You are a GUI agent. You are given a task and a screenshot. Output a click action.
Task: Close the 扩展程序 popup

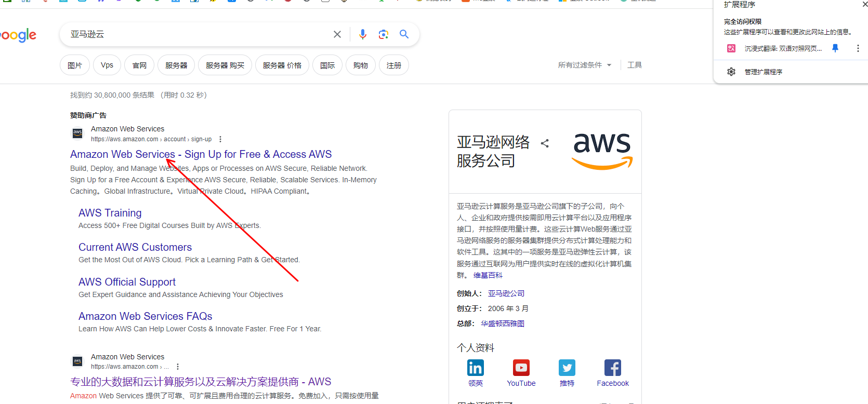point(865,4)
